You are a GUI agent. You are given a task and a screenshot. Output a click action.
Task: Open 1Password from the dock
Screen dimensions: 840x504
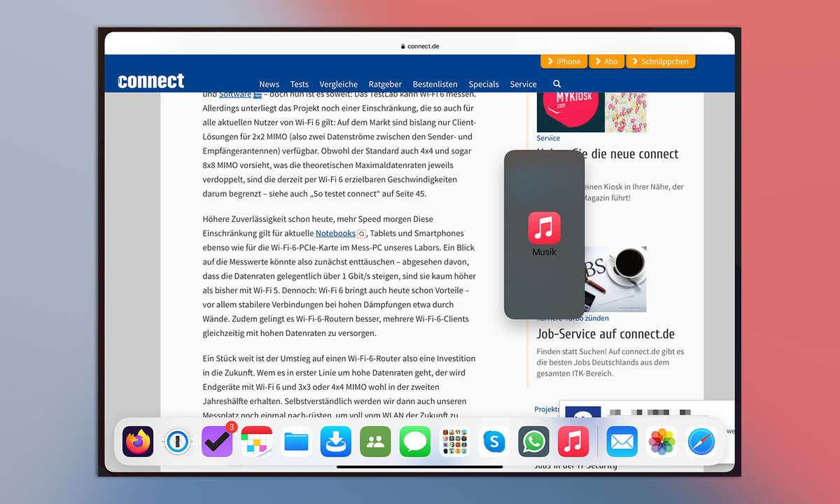[x=178, y=442]
